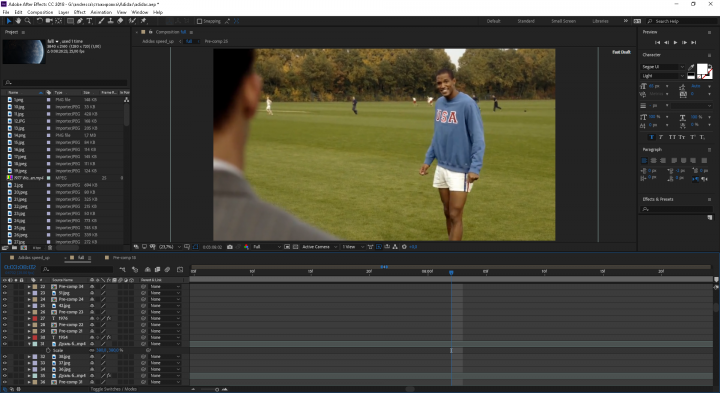Toggle transparency grid in the viewer
The image size is (720, 393).
(x=295, y=247)
